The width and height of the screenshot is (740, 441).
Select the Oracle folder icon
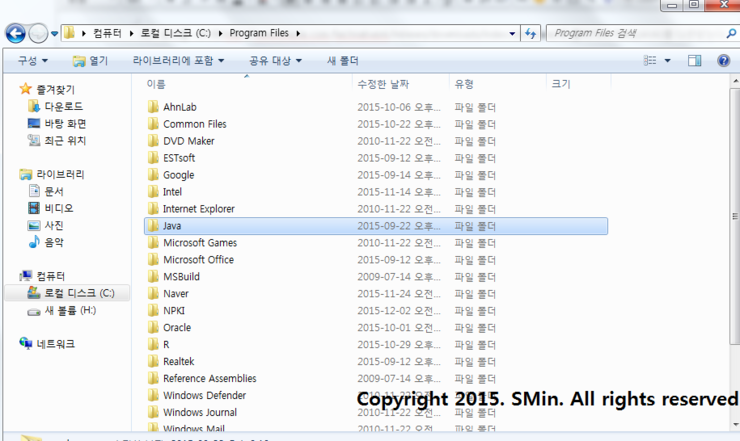tap(153, 328)
